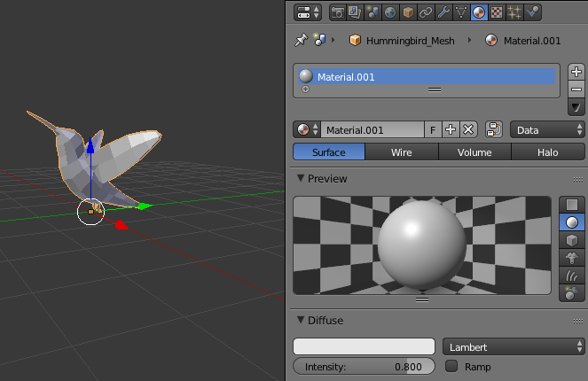Select the Material properties tab
The width and height of the screenshot is (588, 381).
(x=479, y=12)
